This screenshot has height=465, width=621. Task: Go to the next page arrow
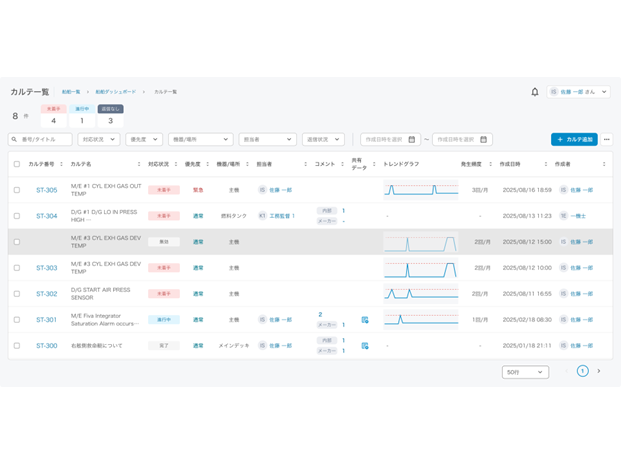pyautogui.click(x=599, y=371)
